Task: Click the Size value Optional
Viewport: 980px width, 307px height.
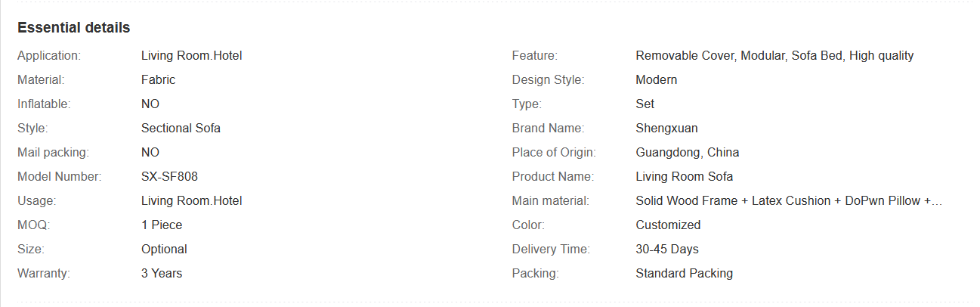Action: (x=164, y=249)
